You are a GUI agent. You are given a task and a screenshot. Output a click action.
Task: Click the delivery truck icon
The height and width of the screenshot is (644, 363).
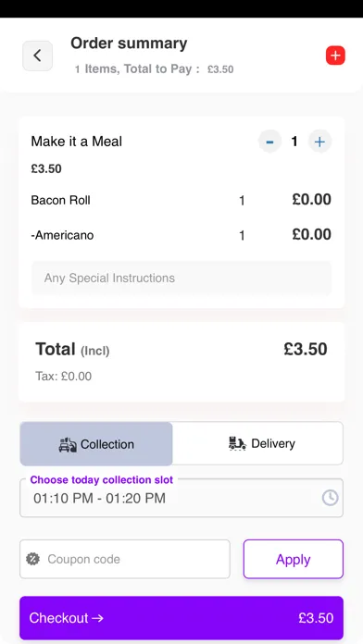click(x=237, y=443)
